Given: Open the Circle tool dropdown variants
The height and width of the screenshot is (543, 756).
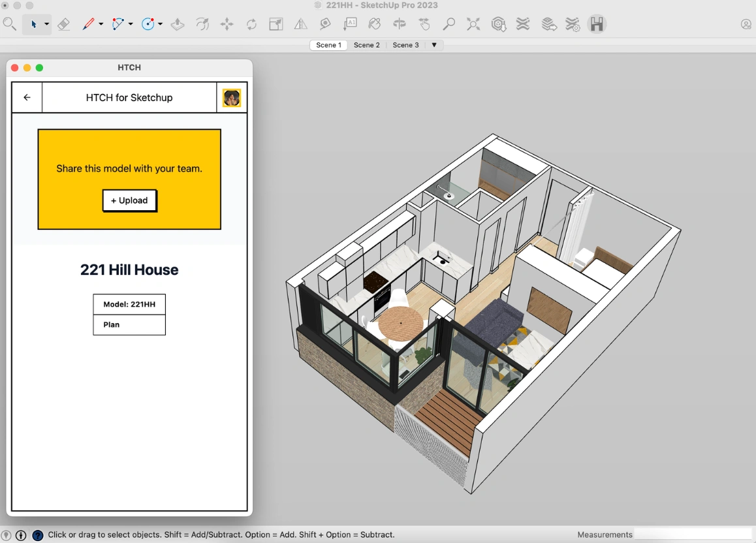Looking at the screenshot, I should (x=159, y=24).
